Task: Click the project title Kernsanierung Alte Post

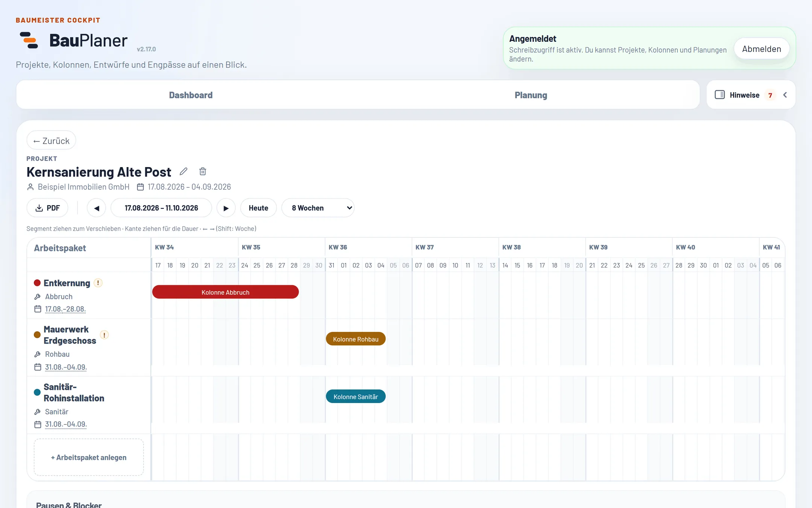Action: 99,172
